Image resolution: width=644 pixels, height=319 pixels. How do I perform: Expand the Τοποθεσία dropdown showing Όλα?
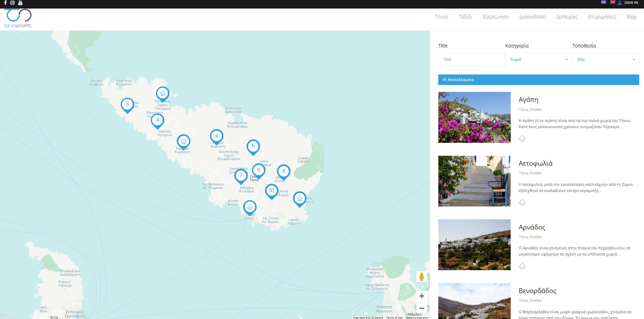[x=606, y=59]
